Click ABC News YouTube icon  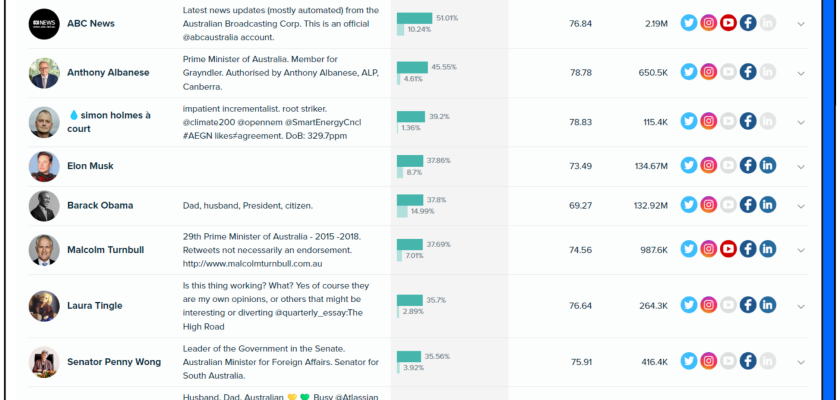[x=728, y=23]
